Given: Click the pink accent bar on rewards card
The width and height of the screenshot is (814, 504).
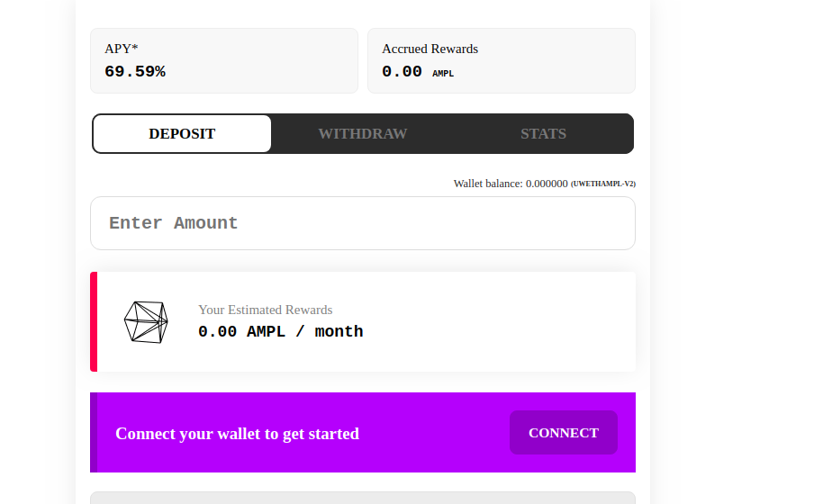Looking at the screenshot, I should click(x=94, y=322).
